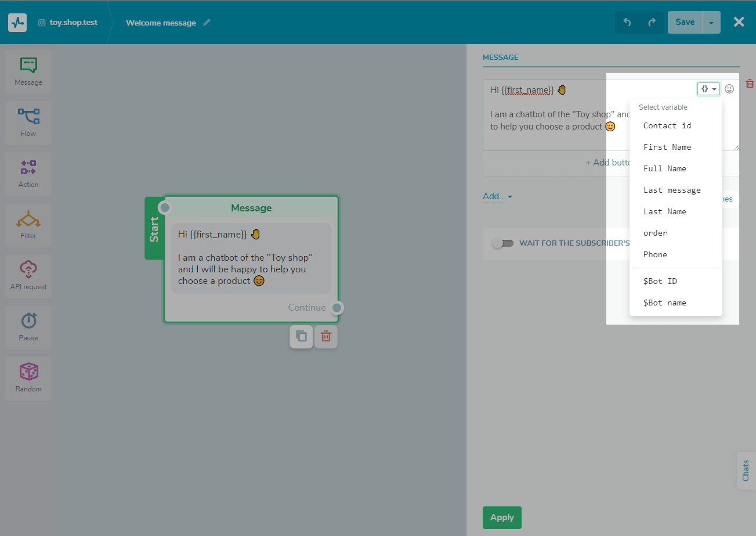
Task: Choose the Filter block icon
Action: click(28, 225)
